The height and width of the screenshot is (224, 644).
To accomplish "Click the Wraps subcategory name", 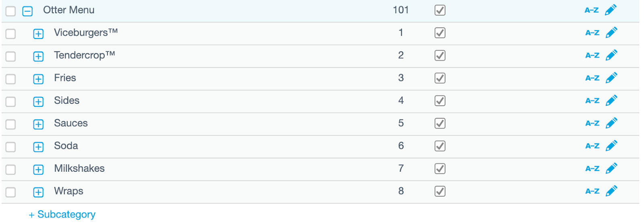I will [x=69, y=191].
